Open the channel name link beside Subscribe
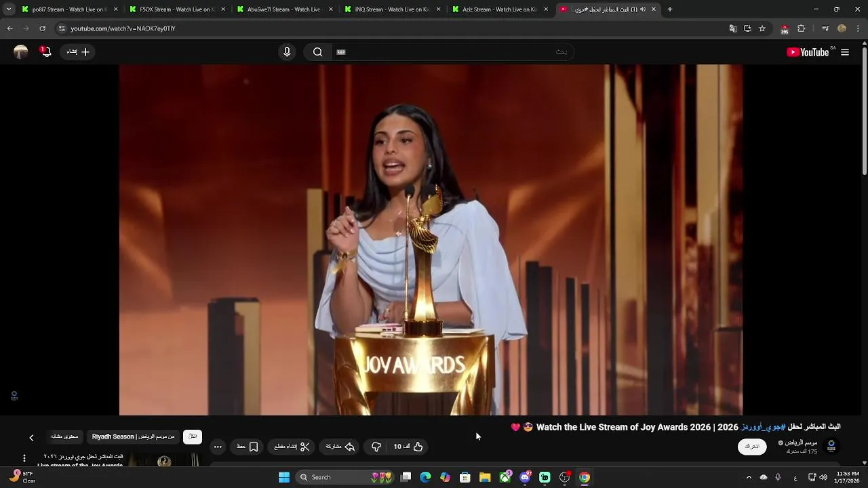Screen dimensions: 868x488 click(x=800, y=443)
